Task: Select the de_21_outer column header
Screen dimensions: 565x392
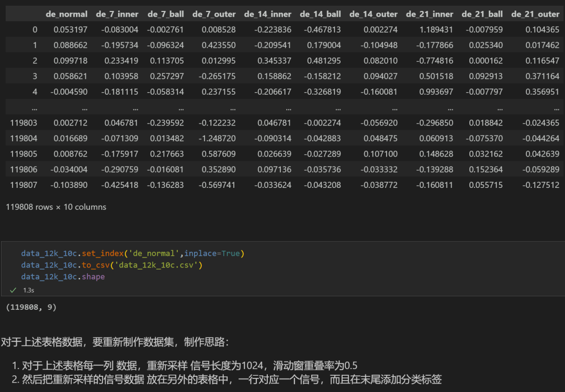Action: point(535,14)
